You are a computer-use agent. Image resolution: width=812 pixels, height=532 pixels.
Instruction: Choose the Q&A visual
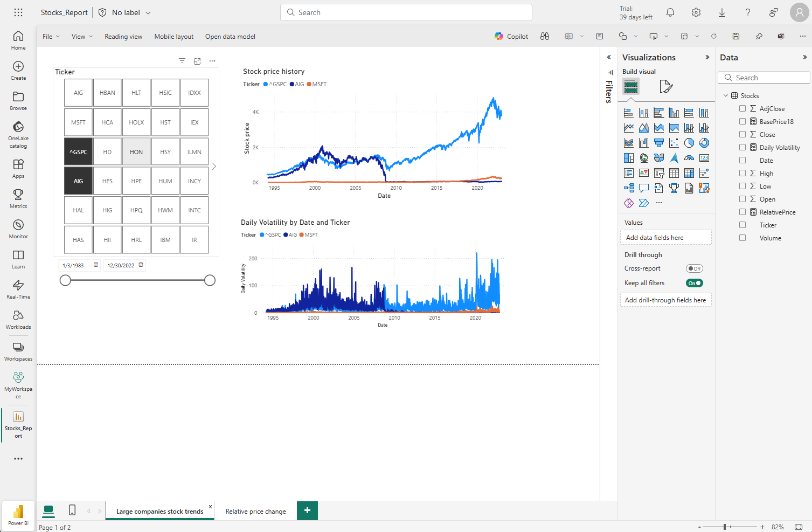pos(643,188)
